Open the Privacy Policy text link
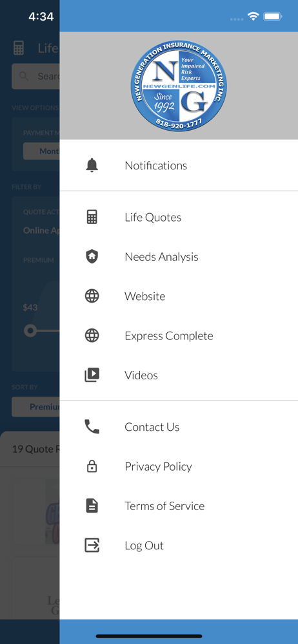This screenshot has width=298, height=644. (158, 466)
